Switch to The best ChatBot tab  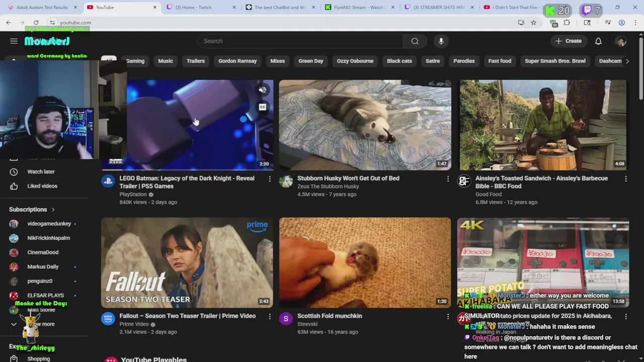click(280, 8)
